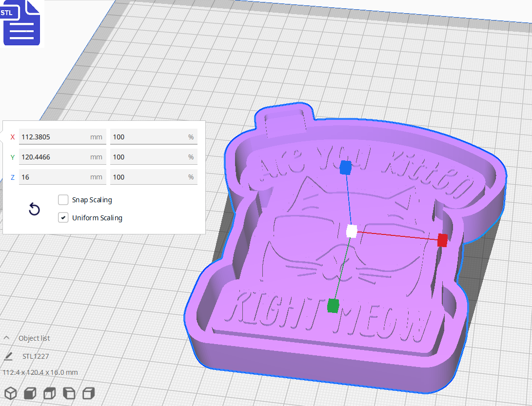Switch to Top view cube icon
Screen dimensions: 532x406
pyautogui.click(x=49, y=393)
